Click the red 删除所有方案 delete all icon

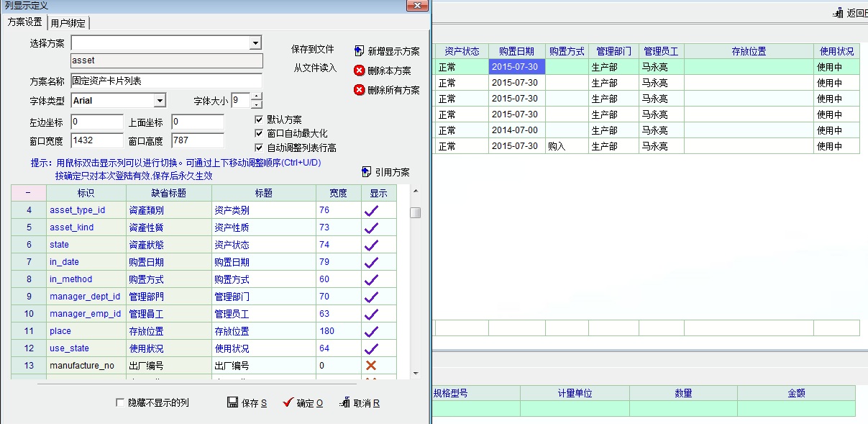(360, 90)
